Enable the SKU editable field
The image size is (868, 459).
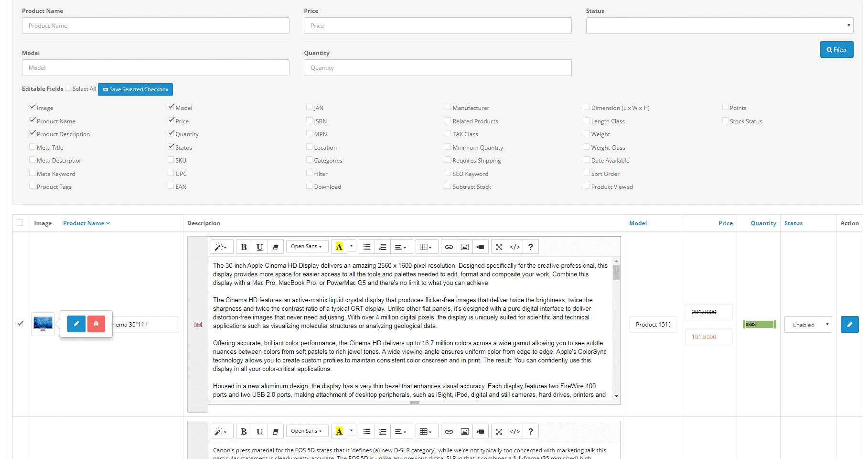[x=171, y=160]
